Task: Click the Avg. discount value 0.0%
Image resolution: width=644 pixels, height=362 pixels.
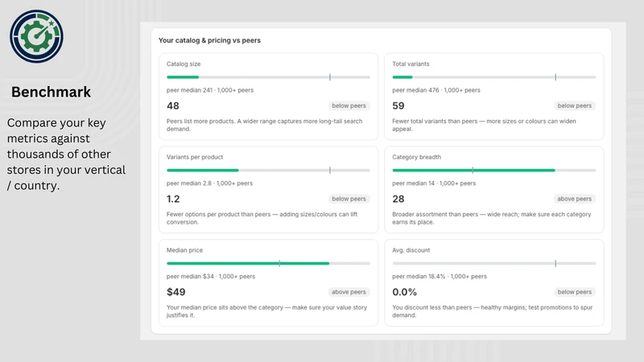Action: click(x=405, y=292)
